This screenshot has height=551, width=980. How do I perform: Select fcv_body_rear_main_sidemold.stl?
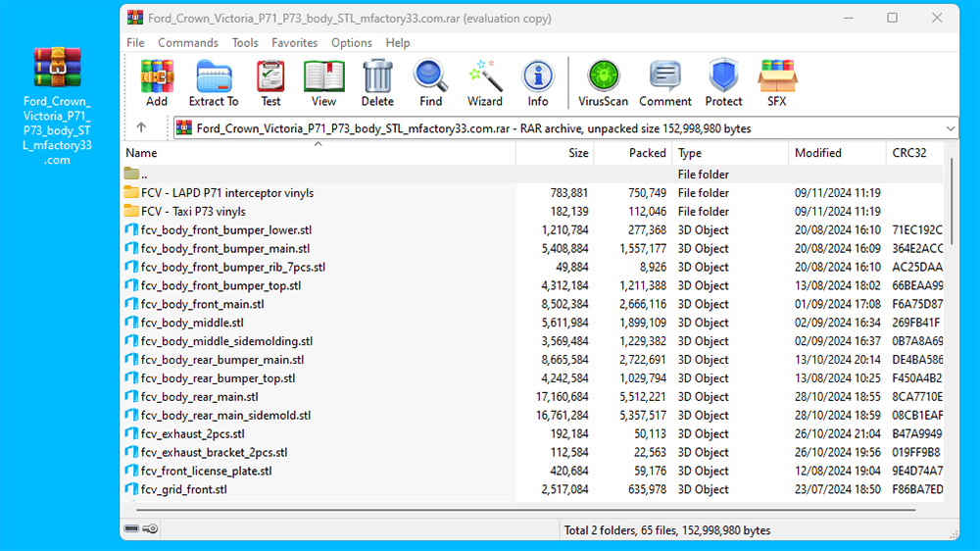tap(218, 416)
